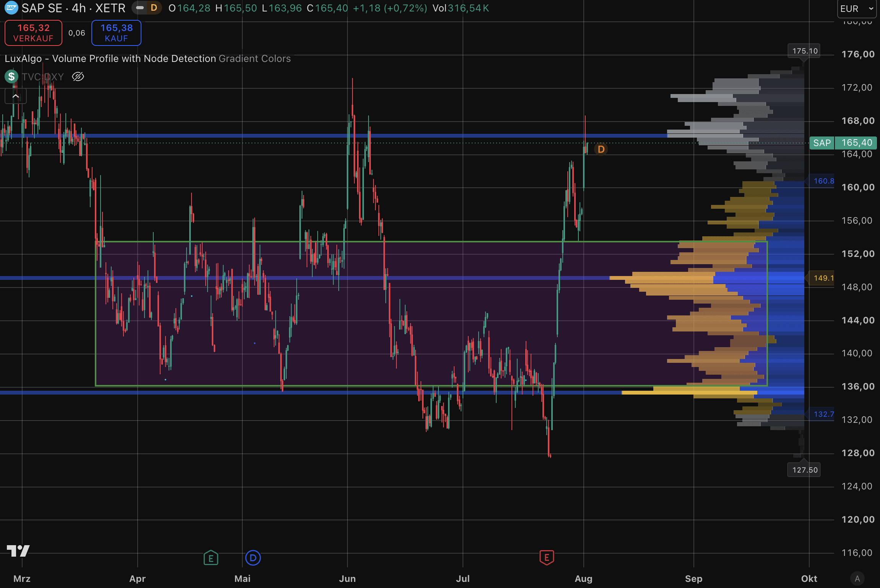Click the 127.50 profile low label
Viewport: 880px width, 588px height.
click(804, 470)
